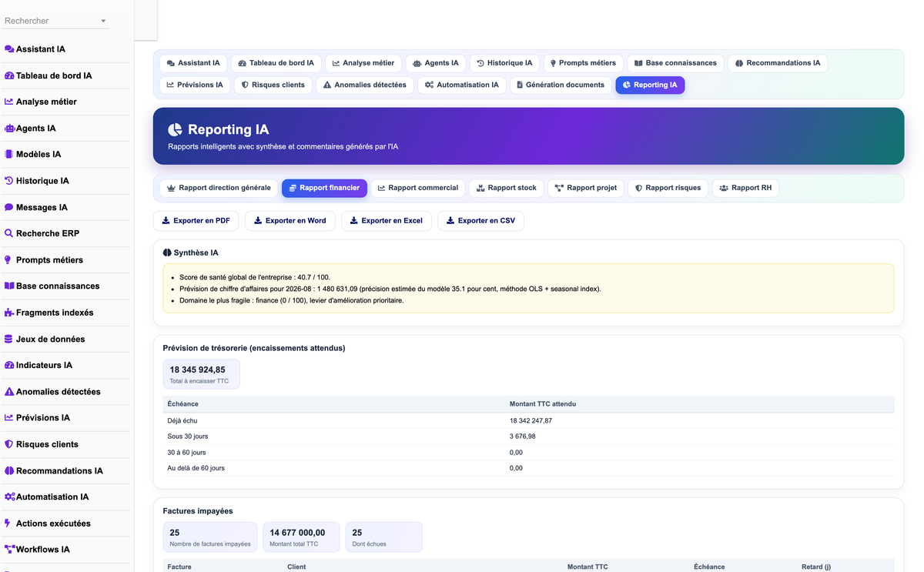Image resolution: width=924 pixels, height=572 pixels.
Task: Open the Génération documents top tab
Action: (x=561, y=85)
